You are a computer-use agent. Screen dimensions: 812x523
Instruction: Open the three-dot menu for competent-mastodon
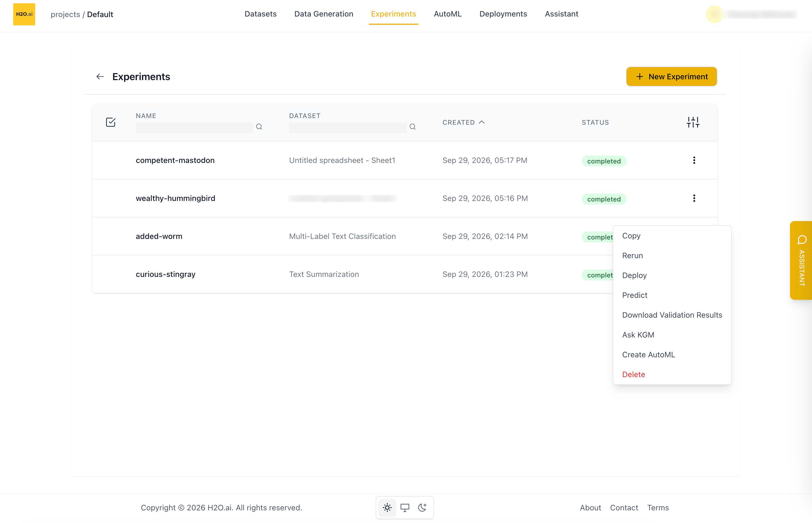pyautogui.click(x=694, y=160)
